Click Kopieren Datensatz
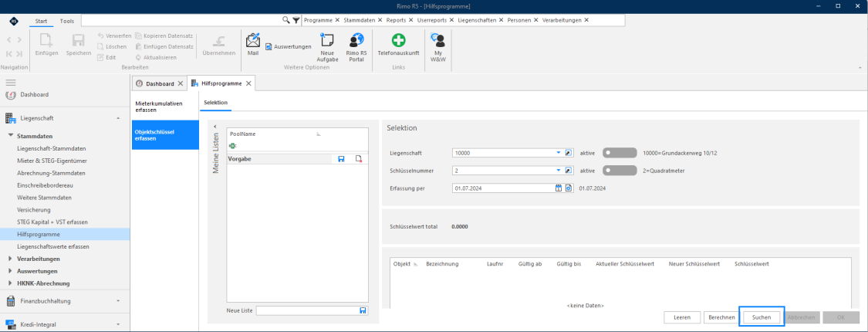 pos(164,36)
